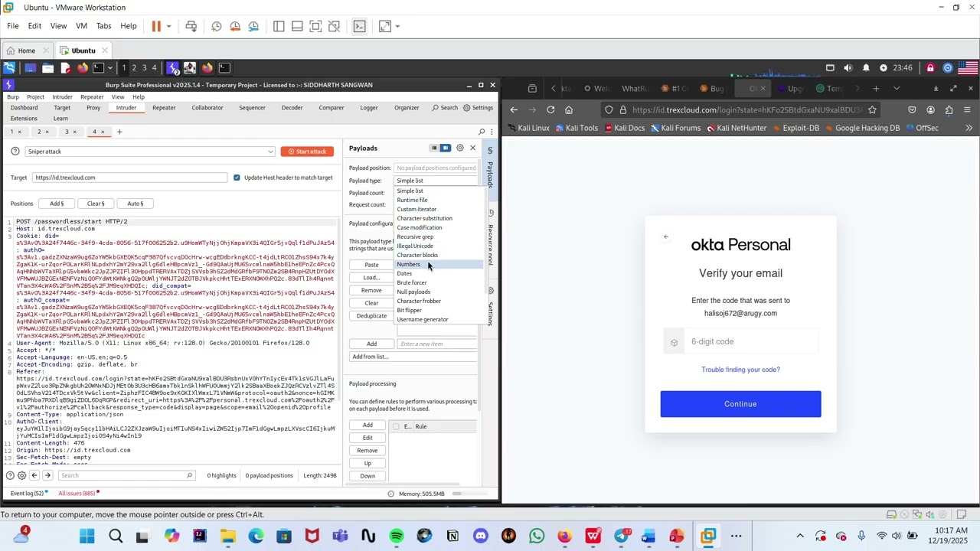Click Clear § button
This screenshot has height=551, width=980.
click(96, 204)
